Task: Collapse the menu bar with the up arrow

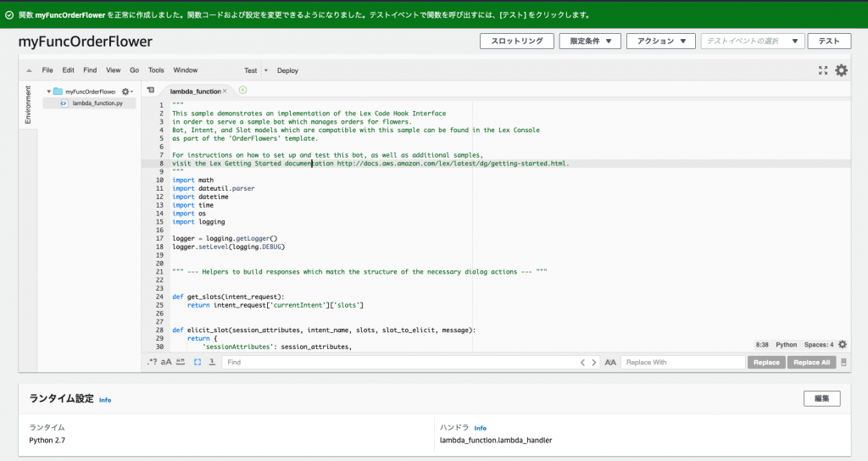Action: pos(29,70)
